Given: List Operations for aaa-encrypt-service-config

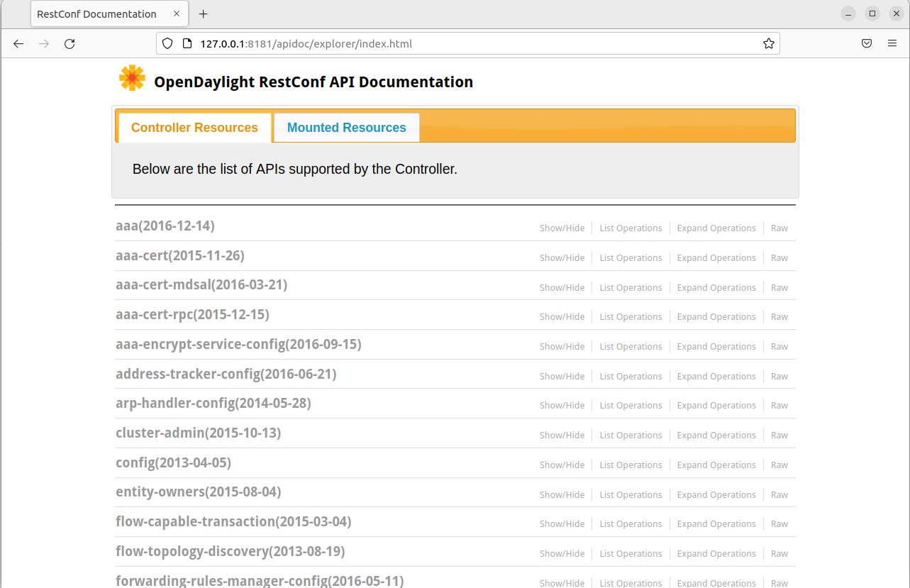Looking at the screenshot, I should point(631,347).
